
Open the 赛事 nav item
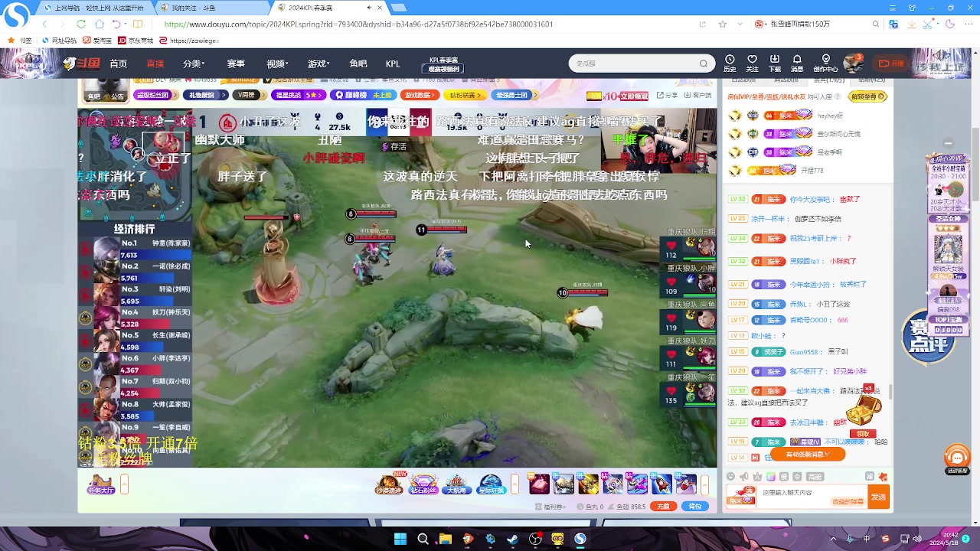[x=236, y=64]
